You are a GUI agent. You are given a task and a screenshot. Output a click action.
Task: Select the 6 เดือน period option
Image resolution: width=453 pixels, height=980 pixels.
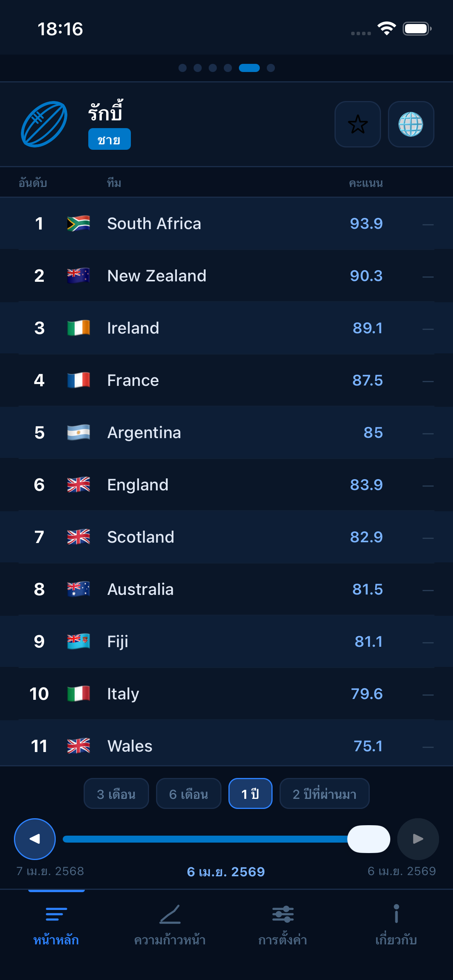coord(189,793)
